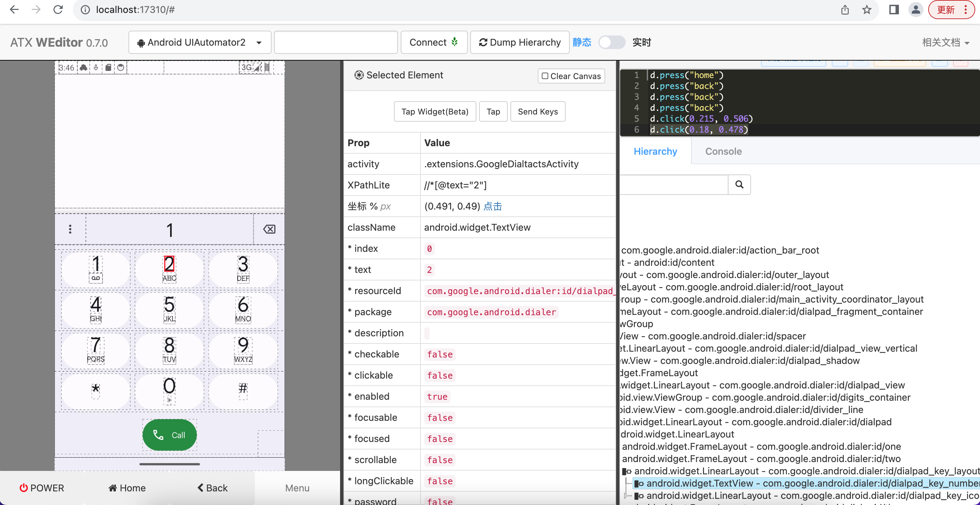
Task: Tap the Menu device button
Action: [x=297, y=488]
